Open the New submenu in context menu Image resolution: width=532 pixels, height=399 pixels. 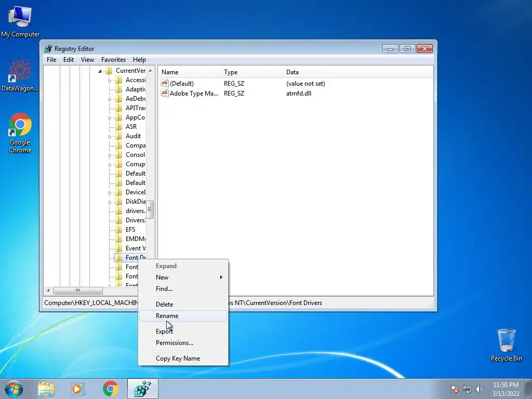pyautogui.click(x=183, y=277)
